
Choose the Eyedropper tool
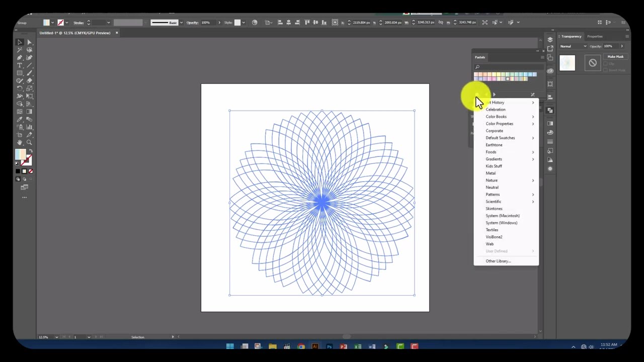pyautogui.click(x=20, y=119)
